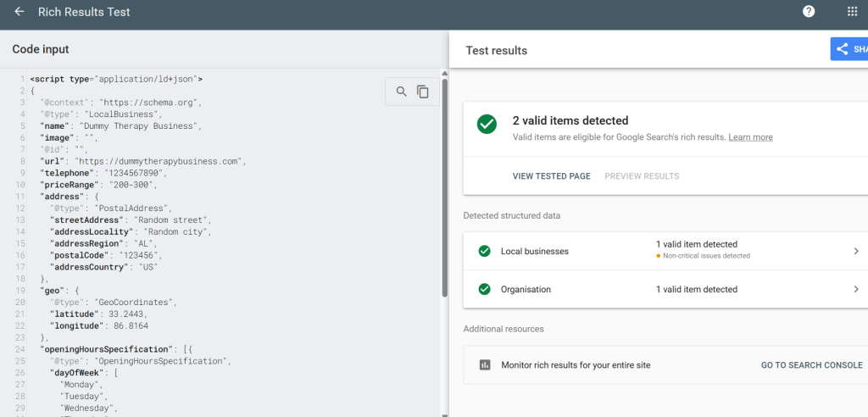
Task: Click the Rich Results Test title
Action: point(85,13)
